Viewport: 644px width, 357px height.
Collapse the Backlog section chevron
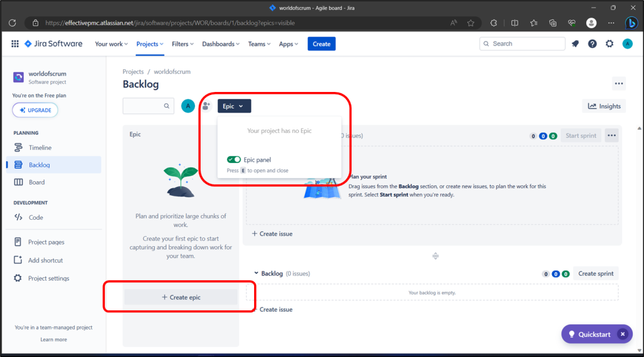[257, 273]
